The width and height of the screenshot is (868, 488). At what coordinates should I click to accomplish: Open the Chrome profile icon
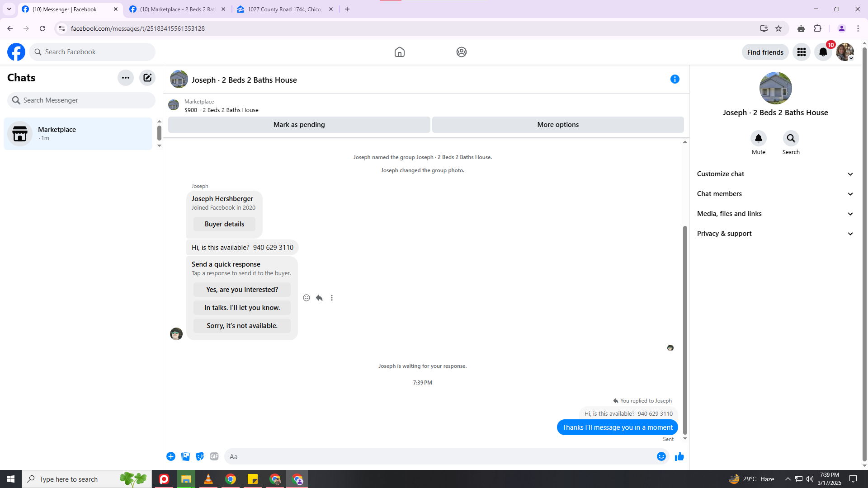pyautogui.click(x=842, y=28)
